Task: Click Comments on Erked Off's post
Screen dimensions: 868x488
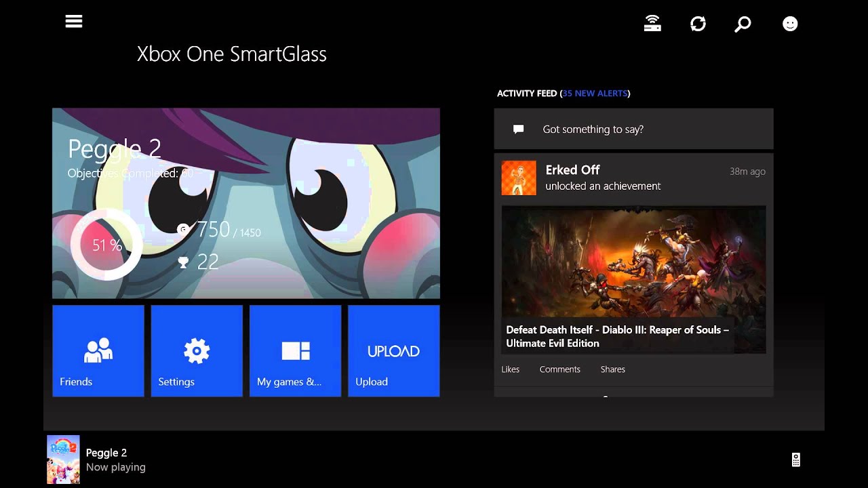Action: pos(559,369)
